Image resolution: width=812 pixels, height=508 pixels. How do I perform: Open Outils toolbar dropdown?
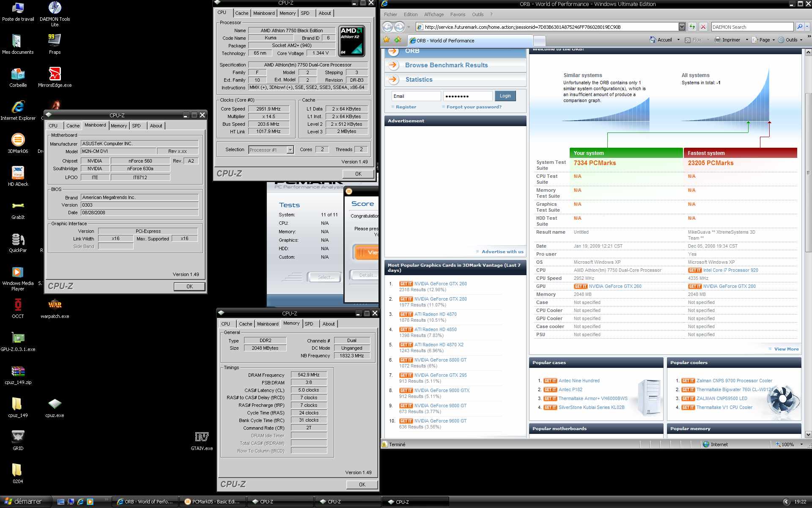791,40
